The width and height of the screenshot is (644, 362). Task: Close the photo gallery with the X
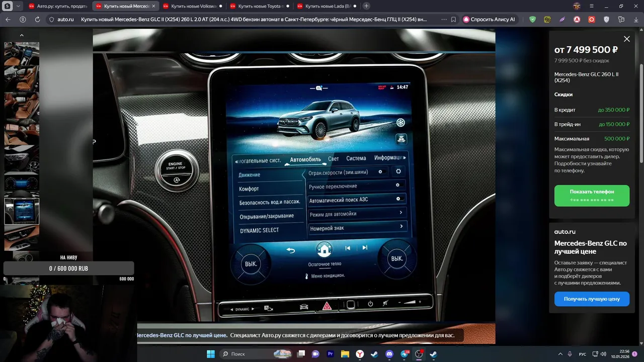pyautogui.click(x=626, y=39)
